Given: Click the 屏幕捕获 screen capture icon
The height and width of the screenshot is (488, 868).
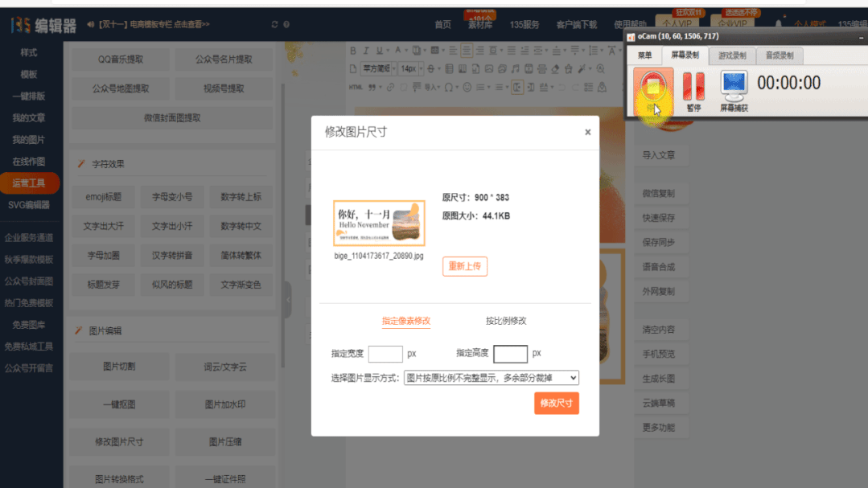Looking at the screenshot, I should point(733,88).
